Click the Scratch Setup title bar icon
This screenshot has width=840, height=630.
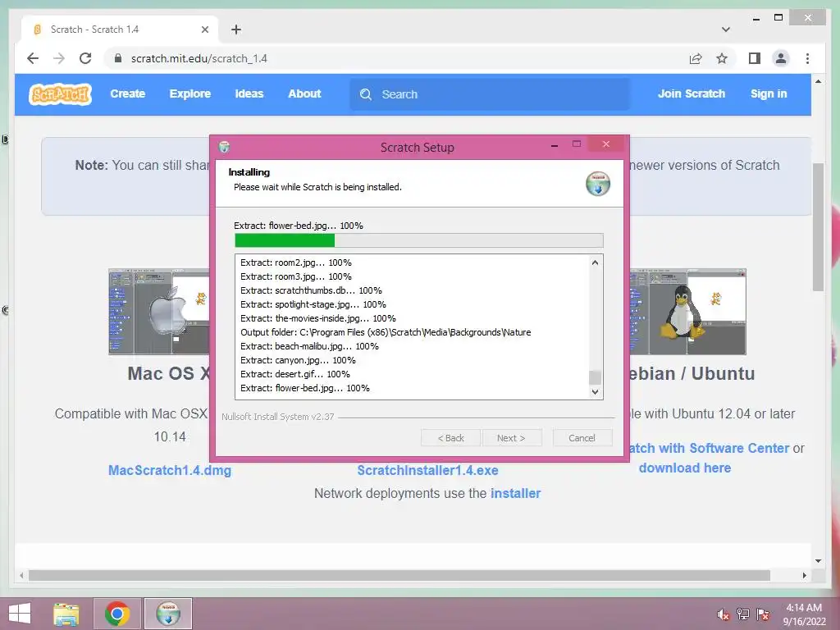pyautogui.click(x=225, y=147)
